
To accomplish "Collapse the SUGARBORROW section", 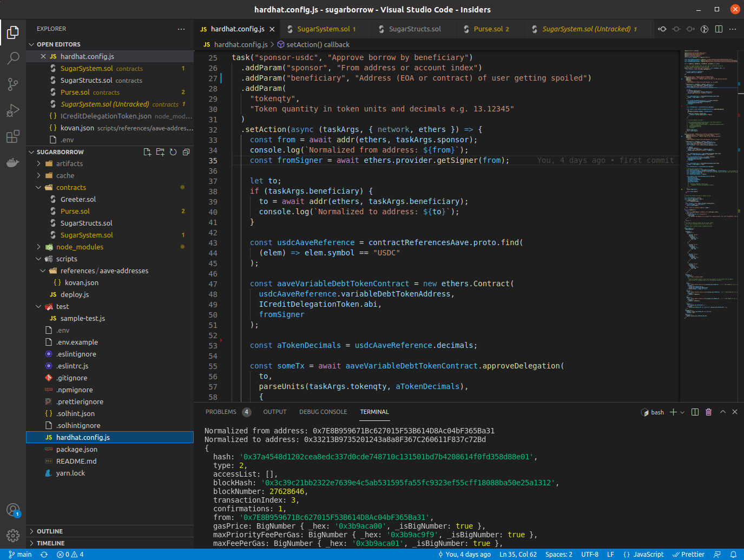I will [31, 152].
